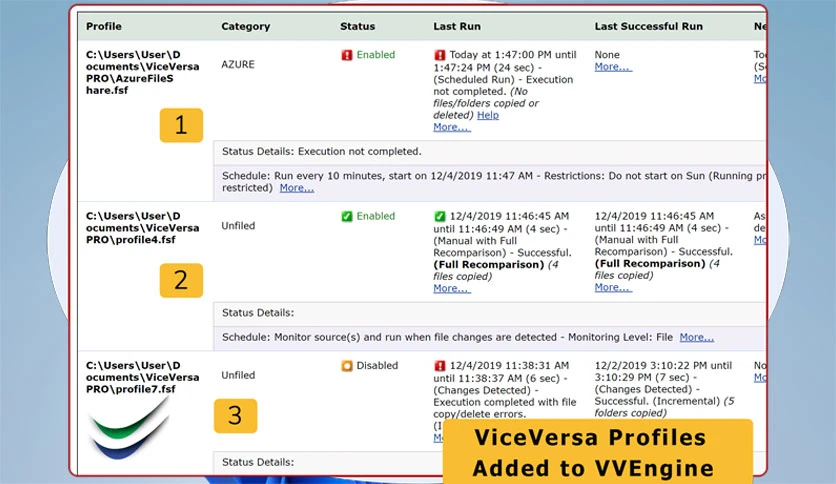Select the AzureFileShare.fsf profile path
Screen dimensions: 836x484
142,72
